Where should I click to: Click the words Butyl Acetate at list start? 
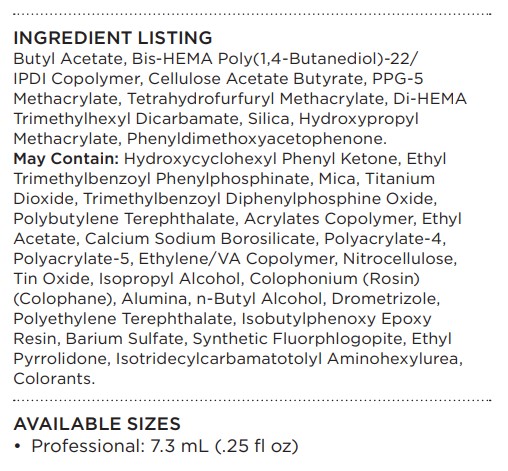pyautogui.click(x=69, y=59)
